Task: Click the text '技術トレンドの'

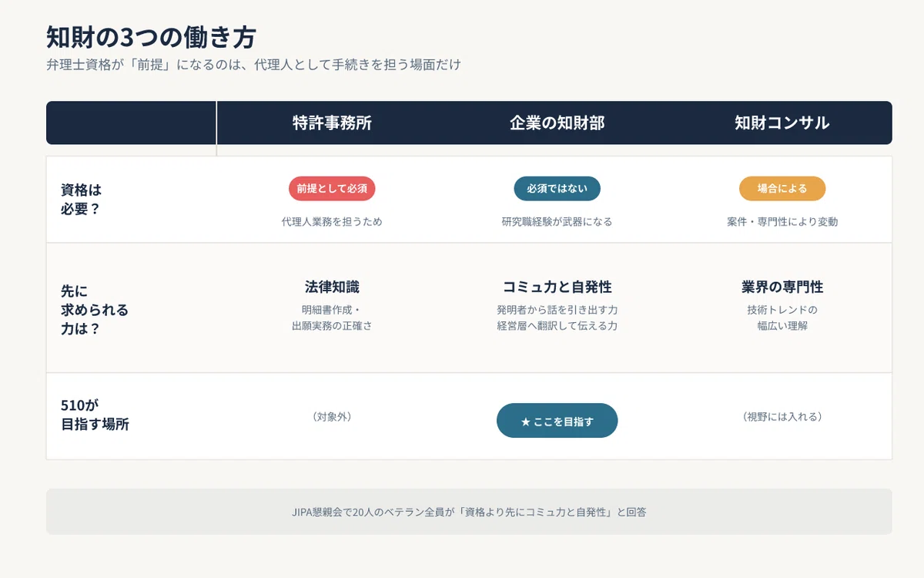Action: (782, 310)
